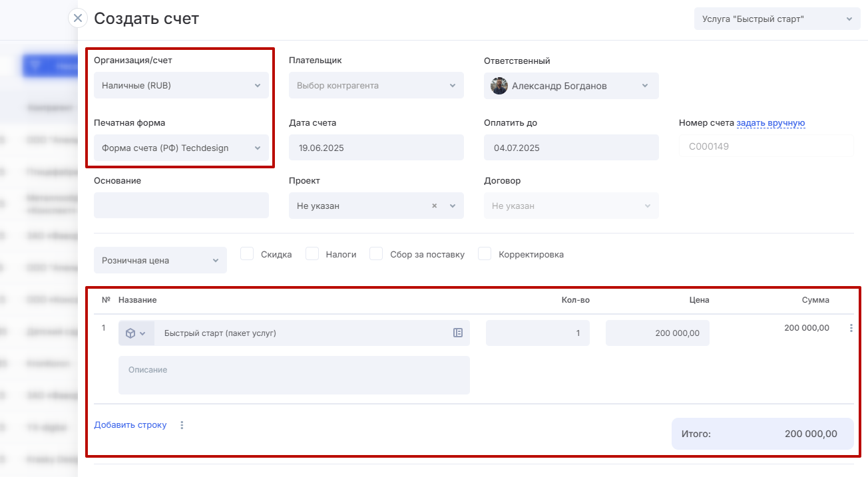Image resolution: width=868 pixels, height=477 pixels.
Task: Open row options three-dot menu
Action: pyautogui.click(x=851, y=328)
